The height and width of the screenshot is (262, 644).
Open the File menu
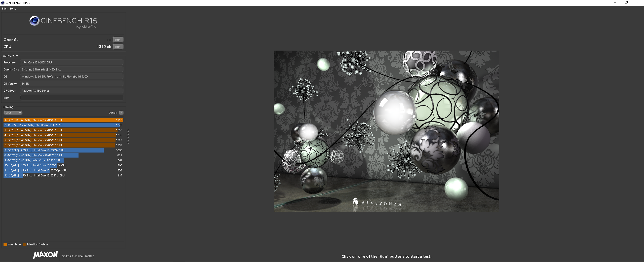click(x=4, y=9)
